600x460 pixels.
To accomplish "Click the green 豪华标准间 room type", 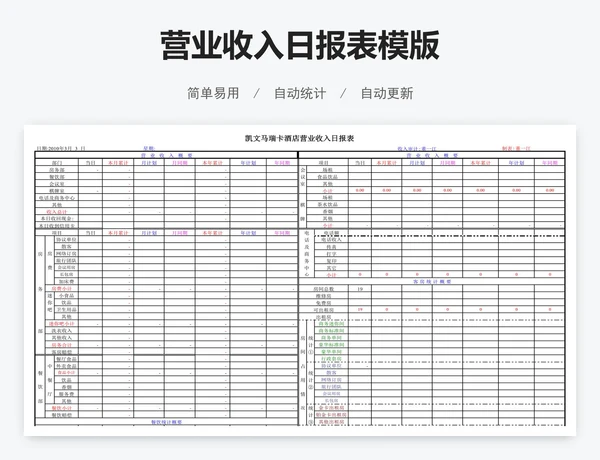I will tap(331, 345).
